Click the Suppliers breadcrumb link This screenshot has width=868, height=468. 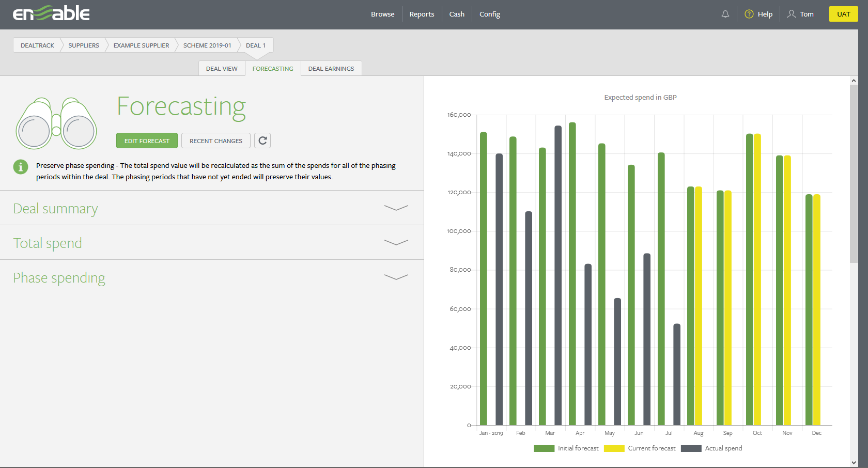(x=84, y=45)
